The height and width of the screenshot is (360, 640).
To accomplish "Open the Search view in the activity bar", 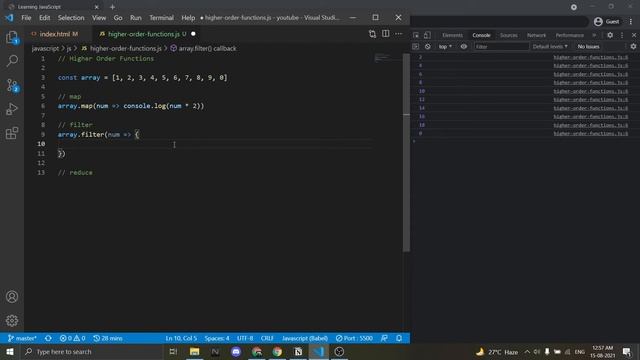I will coord(12,61).
